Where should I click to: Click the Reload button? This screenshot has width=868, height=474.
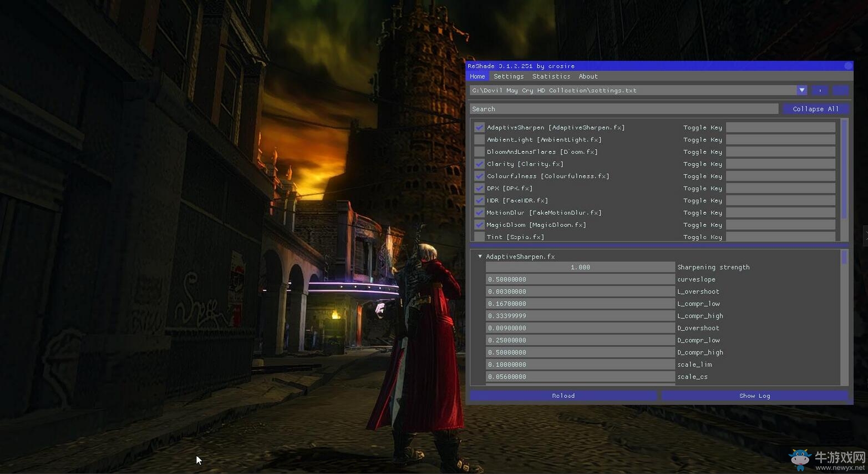pyautogui.click(x=564, y=396)
